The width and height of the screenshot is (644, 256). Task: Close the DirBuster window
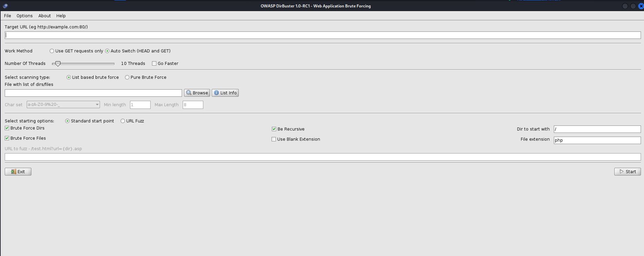(641, 6)
